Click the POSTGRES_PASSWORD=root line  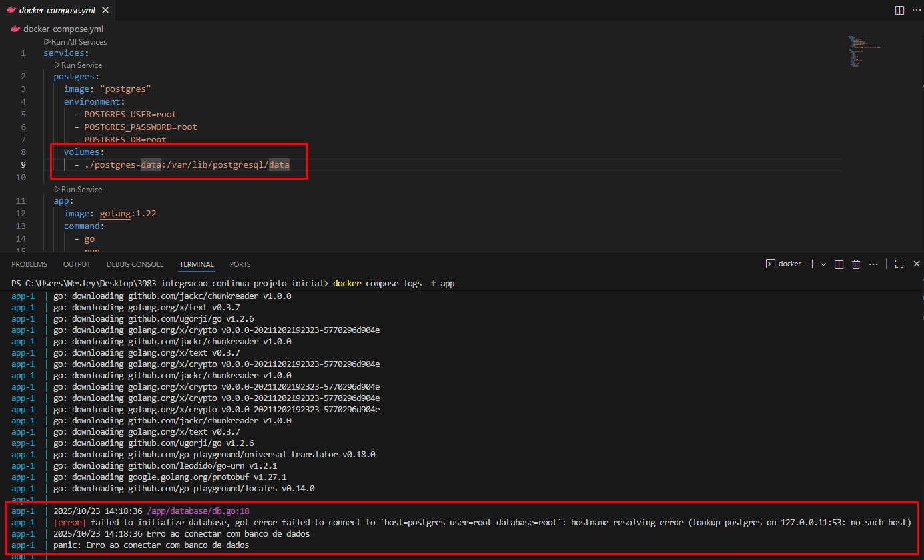(136, 127)
